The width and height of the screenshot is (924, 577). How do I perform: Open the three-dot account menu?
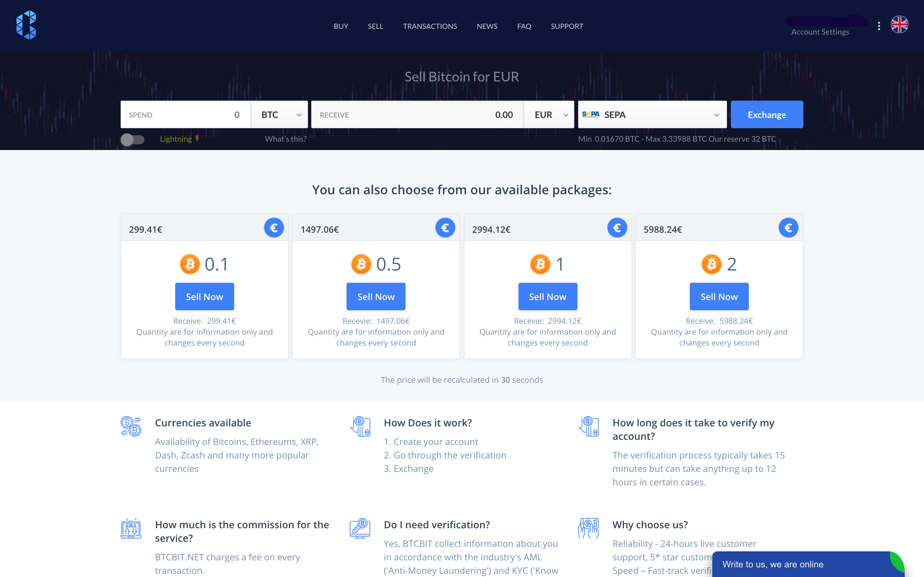879,26
